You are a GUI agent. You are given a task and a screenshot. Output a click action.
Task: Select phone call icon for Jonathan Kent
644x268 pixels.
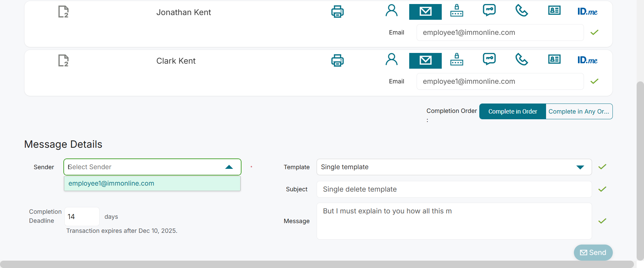(522, 11)
